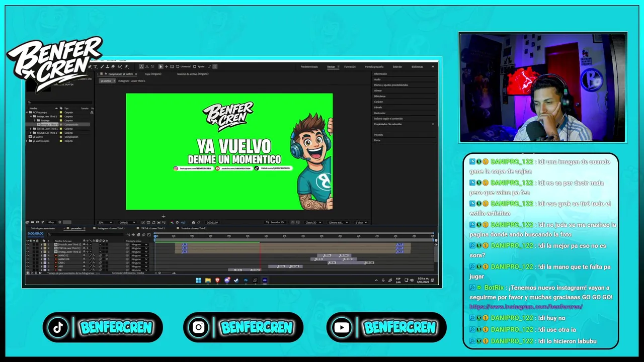Click the 8 bpc color depth button
This screenshot has width=644, height=362.
coord(51,222)
